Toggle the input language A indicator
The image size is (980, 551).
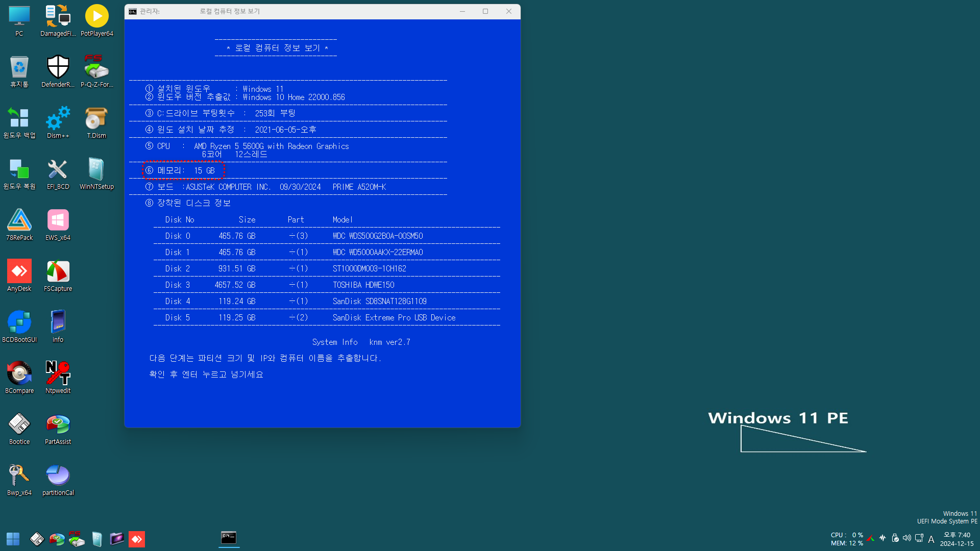(931, 539)
